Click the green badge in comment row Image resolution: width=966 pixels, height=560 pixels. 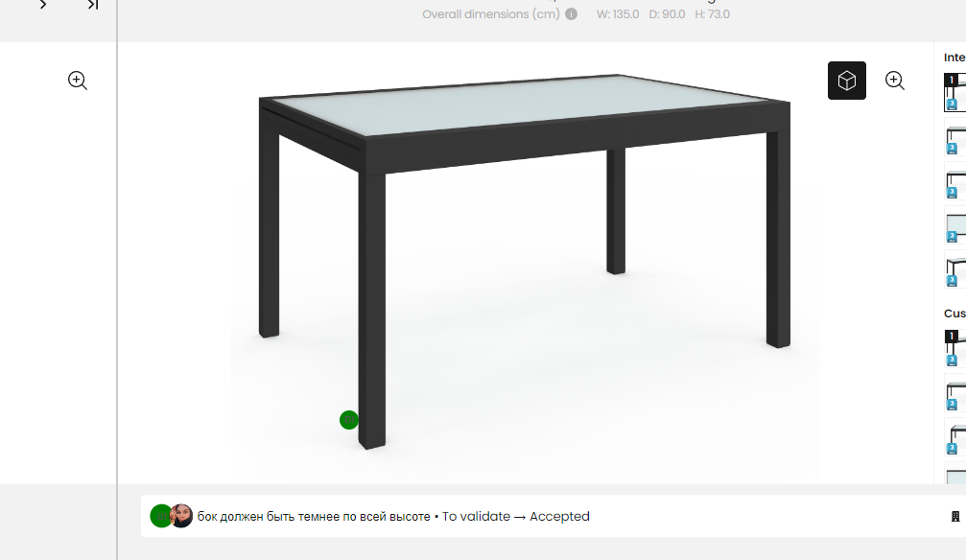(x=159, y=516)
